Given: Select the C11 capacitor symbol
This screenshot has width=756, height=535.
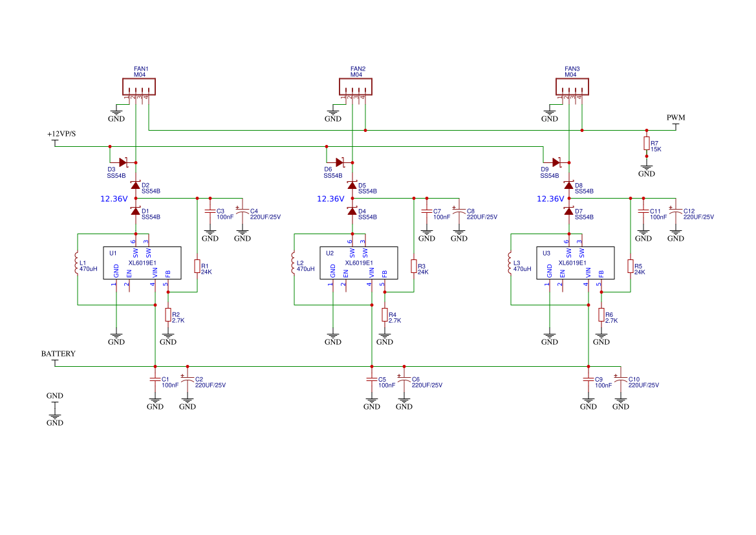Looking at the screenshot, I should pyautogui.click(x=643, y=212).
